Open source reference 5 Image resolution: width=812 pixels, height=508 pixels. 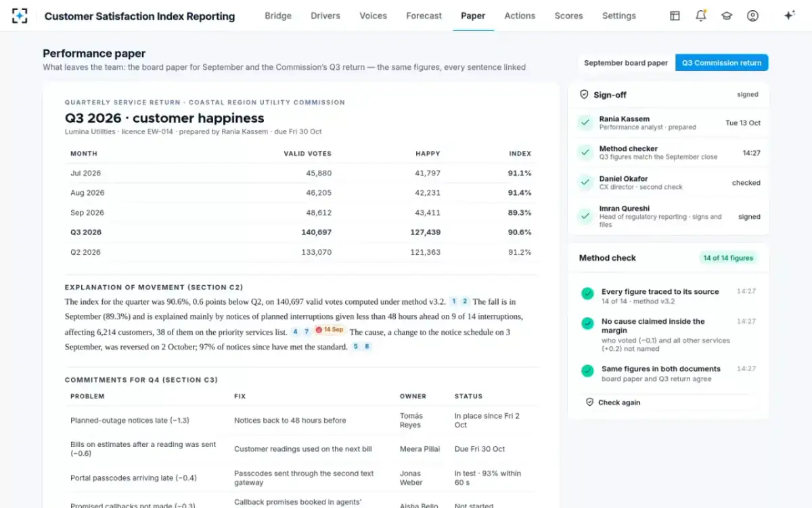356,347
